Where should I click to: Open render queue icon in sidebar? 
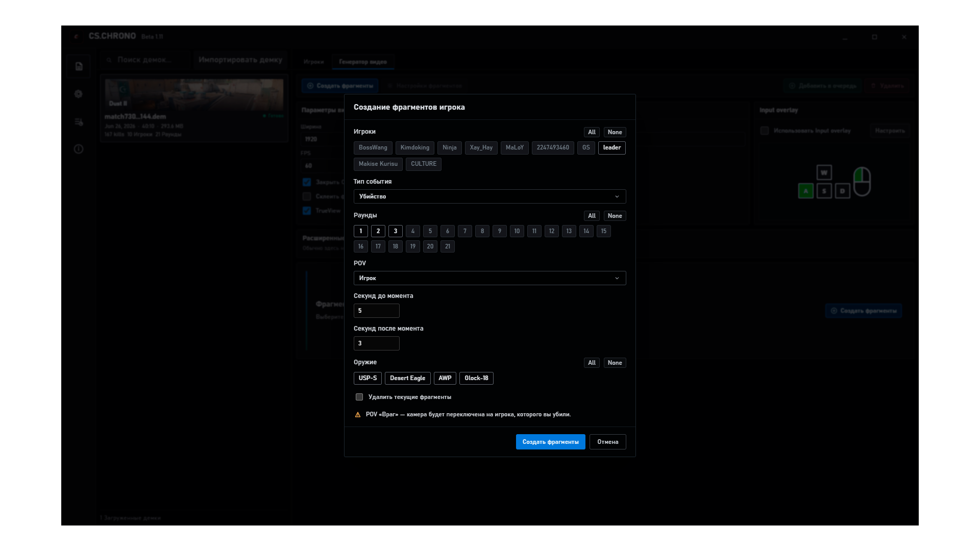coord(79,122)
